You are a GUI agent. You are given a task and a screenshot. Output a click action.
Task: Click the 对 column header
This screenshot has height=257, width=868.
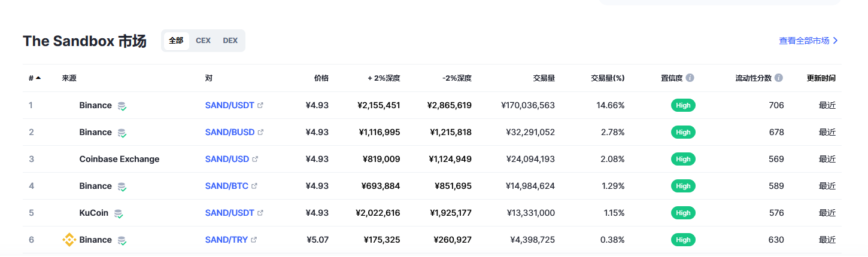click(208, 78)
